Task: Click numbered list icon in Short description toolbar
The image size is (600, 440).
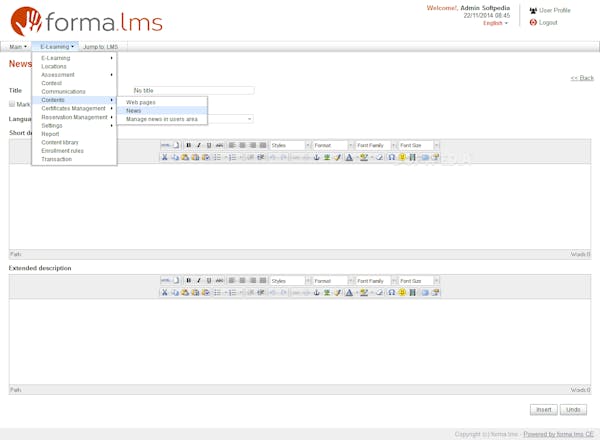Action: (232, 157)
